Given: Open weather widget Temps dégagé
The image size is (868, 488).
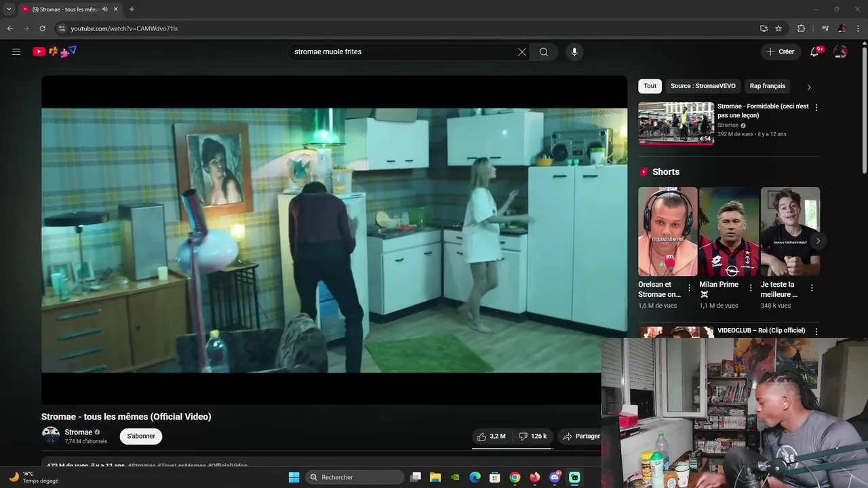Looking at the screenshot, I should [34, 477].
